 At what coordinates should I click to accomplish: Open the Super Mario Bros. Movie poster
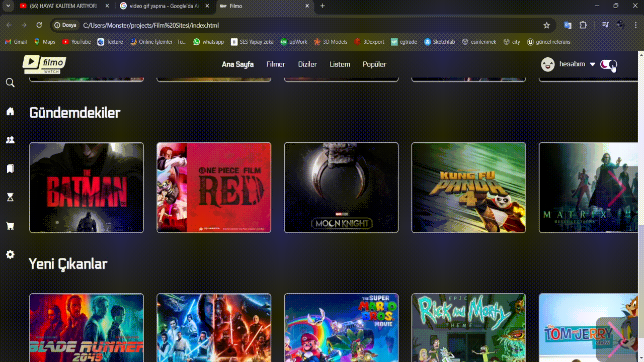pos(341,328)
